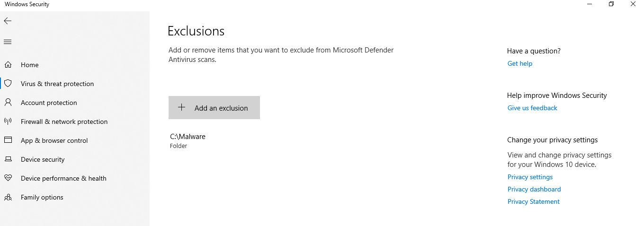Click the Account protection person icon
Image resolution: width=644 pixels, height=226 pixels.
pos(8,103)
